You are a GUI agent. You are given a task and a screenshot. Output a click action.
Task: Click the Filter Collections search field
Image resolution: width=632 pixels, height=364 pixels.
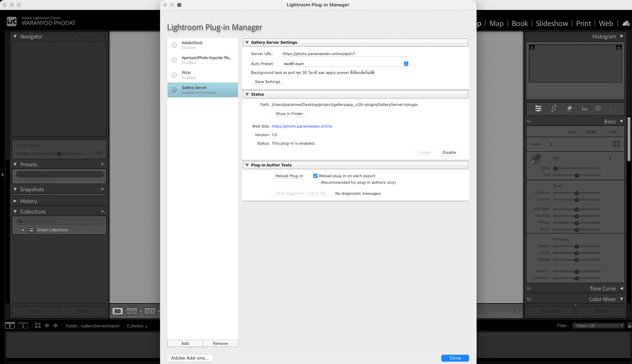[60, 221]
